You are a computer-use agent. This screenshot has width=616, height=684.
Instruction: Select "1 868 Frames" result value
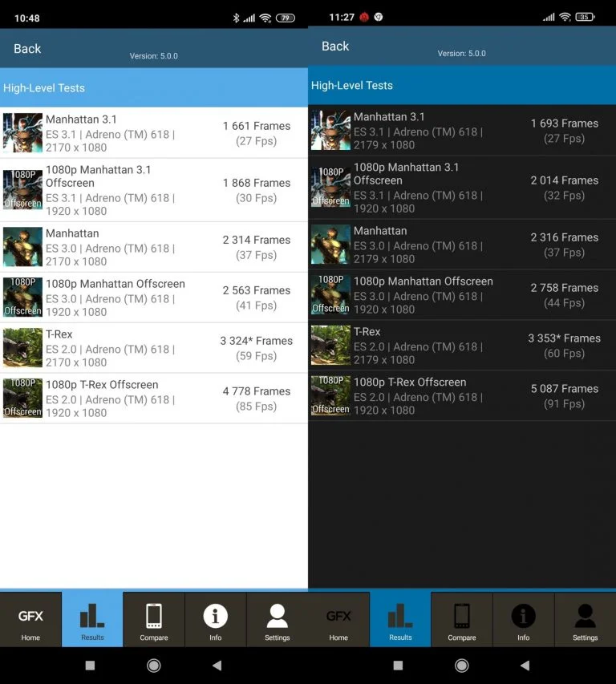257,183
